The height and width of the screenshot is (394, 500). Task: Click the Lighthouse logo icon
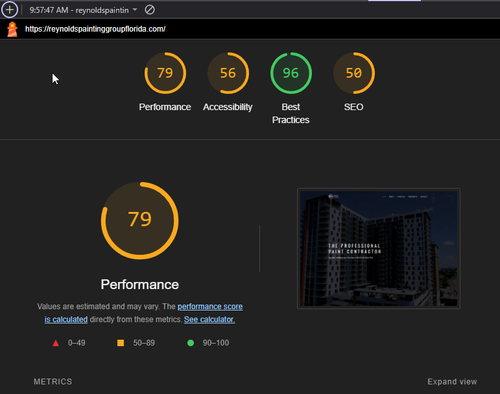click(12, 29)
